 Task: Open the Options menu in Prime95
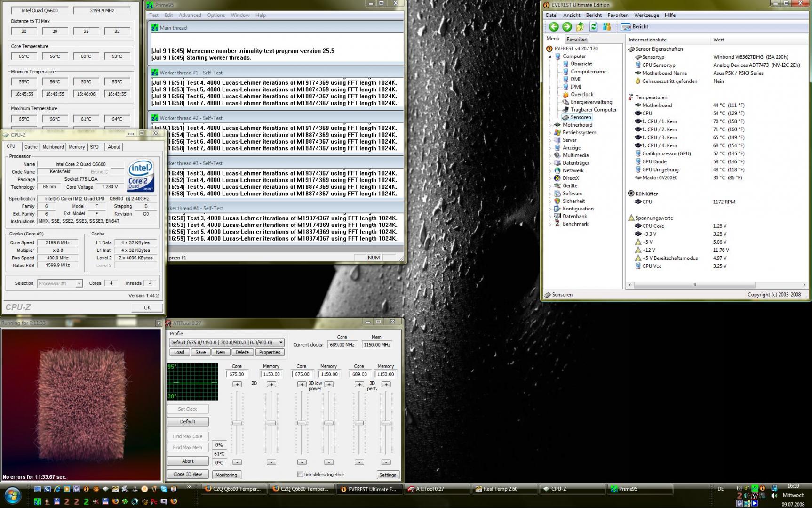pos(216,15)
